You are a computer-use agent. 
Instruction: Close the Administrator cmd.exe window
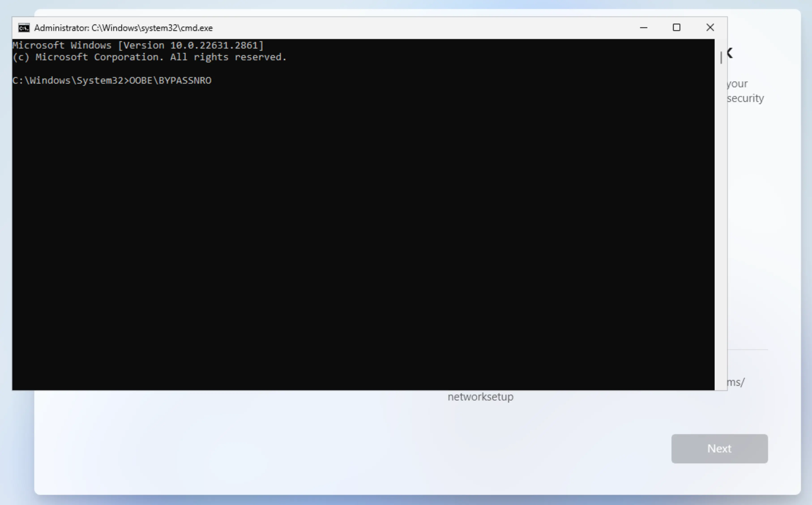(710, 28)
